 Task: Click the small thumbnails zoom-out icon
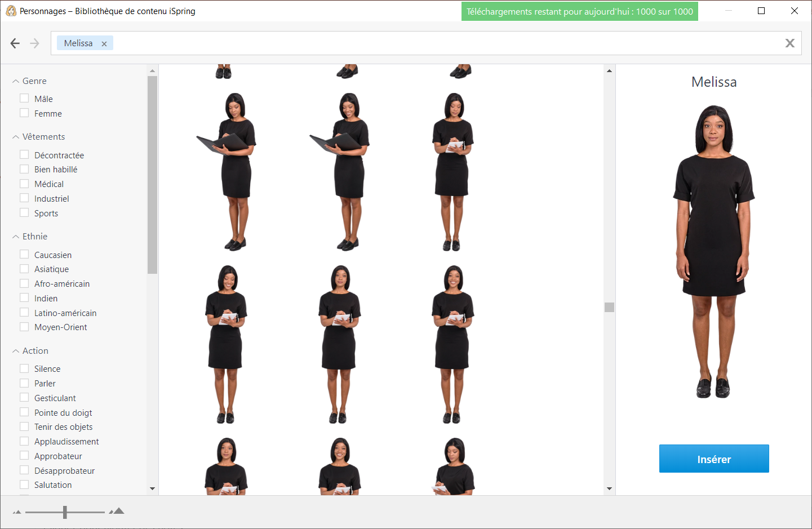(x=17, y=512)
